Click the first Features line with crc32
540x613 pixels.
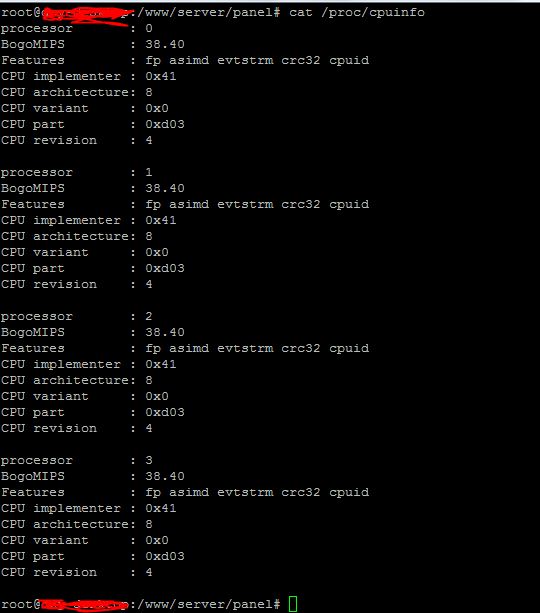pos(185,61)
